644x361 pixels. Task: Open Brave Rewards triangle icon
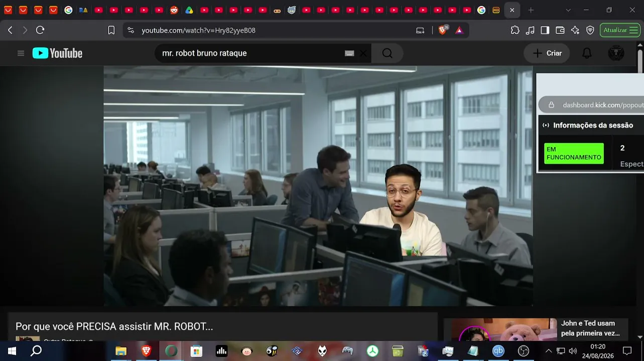[x=459, y=30]
